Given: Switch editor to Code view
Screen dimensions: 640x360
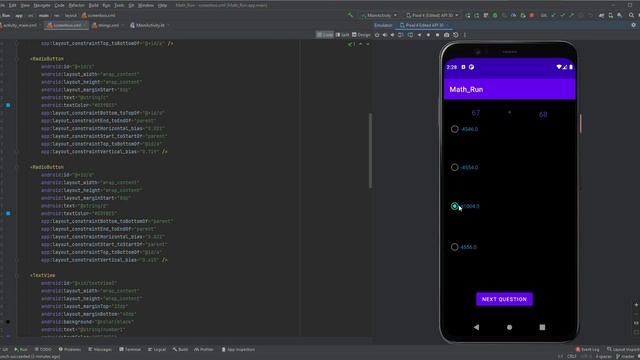Looking at the screenshot, I should (x=325, y=35).
